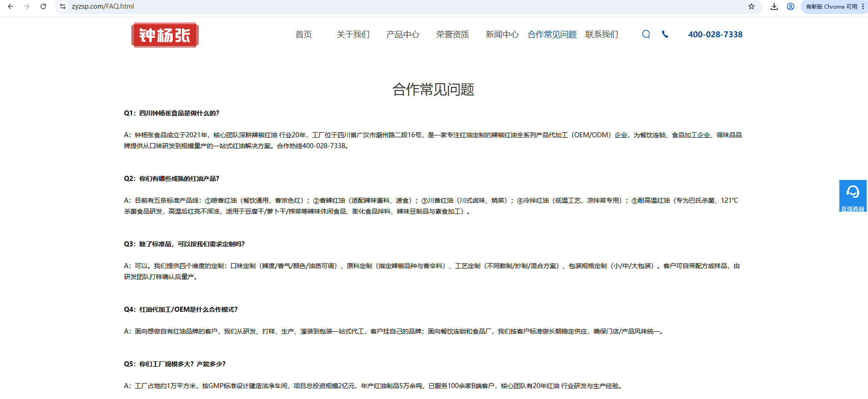Click question Q1: 四川钟杨张食品是做什么的?

coord(172,113)
